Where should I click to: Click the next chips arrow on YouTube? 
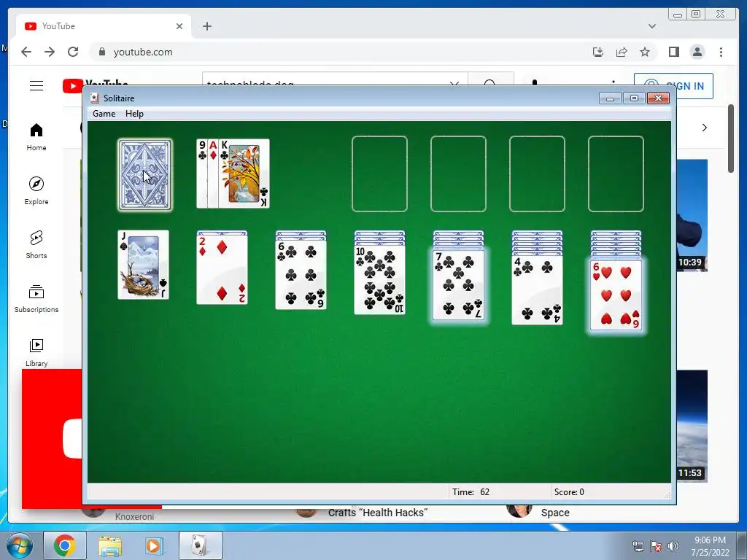point(705,128)
